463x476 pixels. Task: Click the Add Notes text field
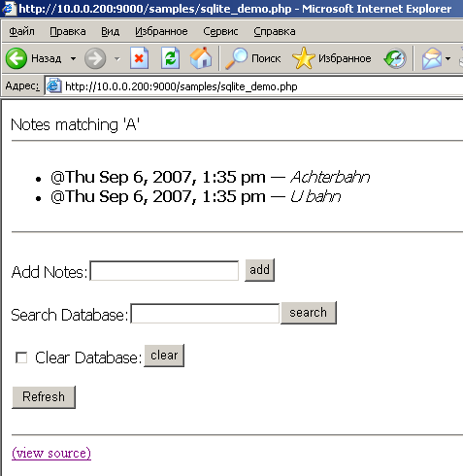coord(164,271)
